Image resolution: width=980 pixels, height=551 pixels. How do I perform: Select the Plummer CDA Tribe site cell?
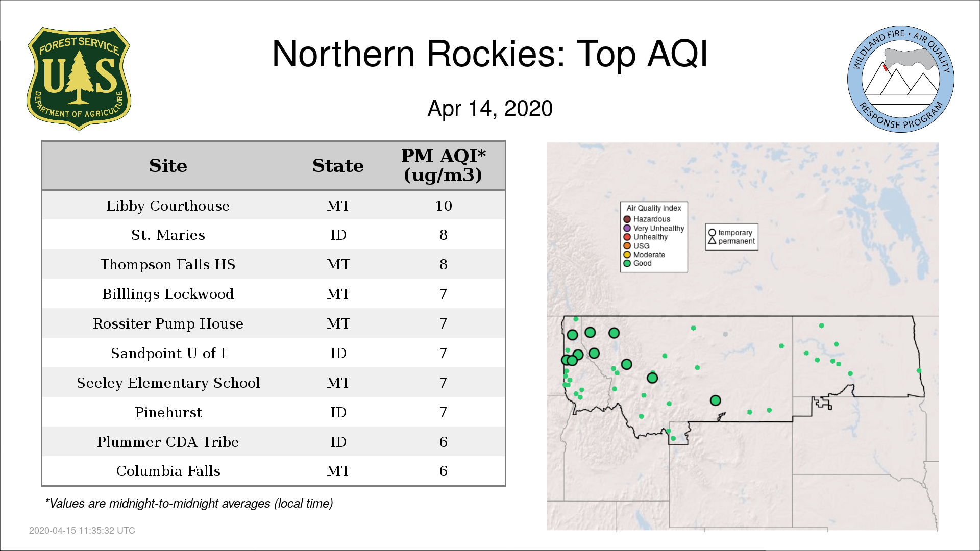[x=168, y=442]
